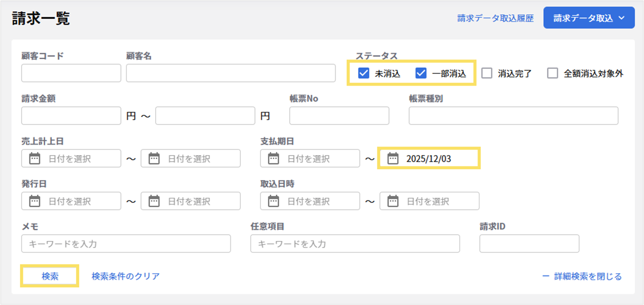This screenshot has width=644, height=305.
Task: Enable the 消込完了 checkbox
Action: coord(487,73)
